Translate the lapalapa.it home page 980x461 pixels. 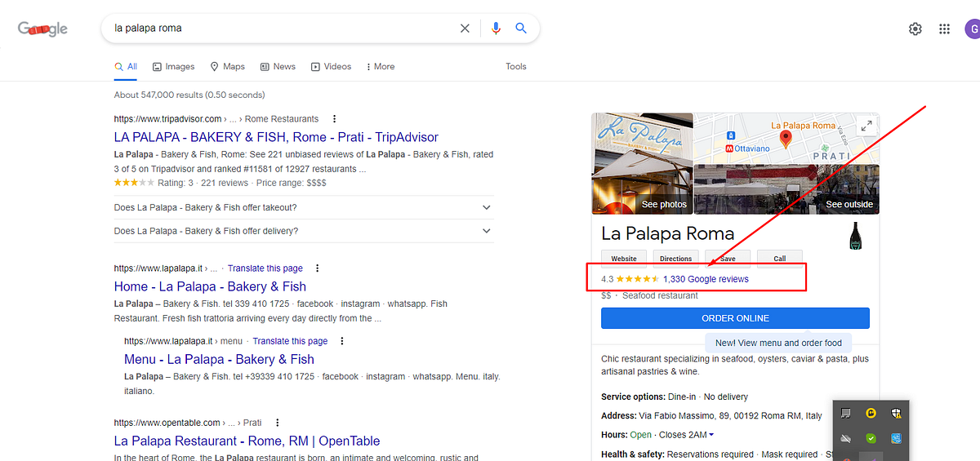click(265, 268)
